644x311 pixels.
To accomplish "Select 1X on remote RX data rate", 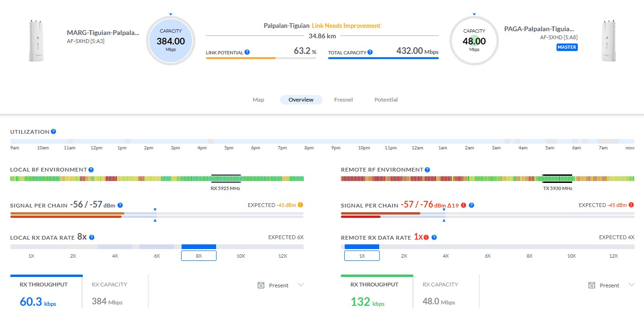I will tap(362, 256).
